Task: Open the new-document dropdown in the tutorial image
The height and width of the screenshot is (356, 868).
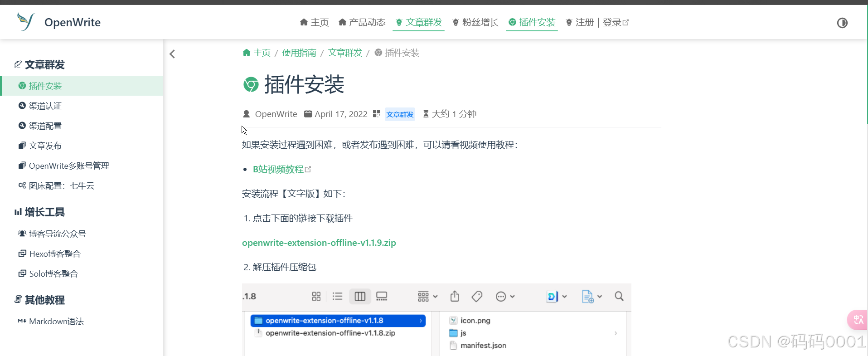Action: coord(592,297)
